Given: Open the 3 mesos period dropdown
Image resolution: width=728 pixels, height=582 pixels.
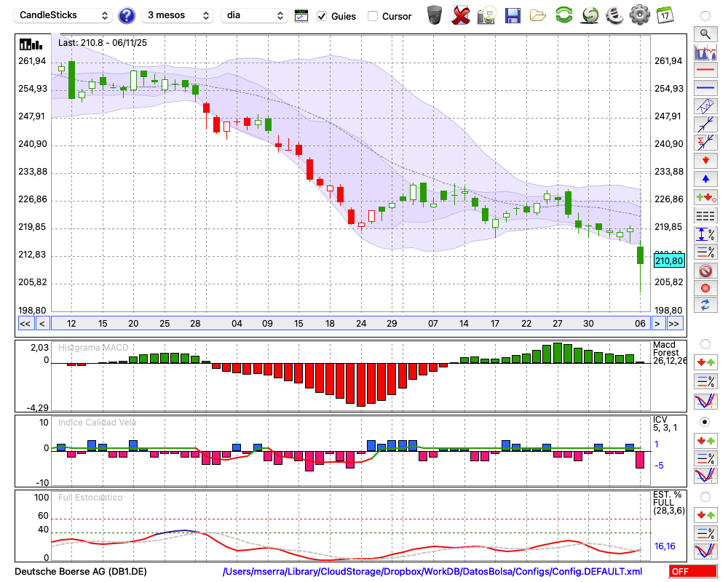Looking at the screenshot, I should tap(178, 15).
